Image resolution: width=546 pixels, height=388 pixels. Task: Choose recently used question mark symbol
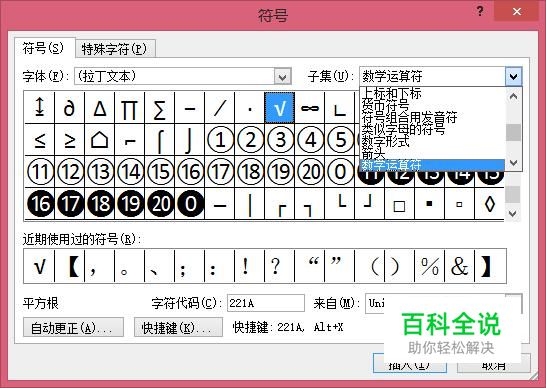pyautogui.click(x=280, y=266)
